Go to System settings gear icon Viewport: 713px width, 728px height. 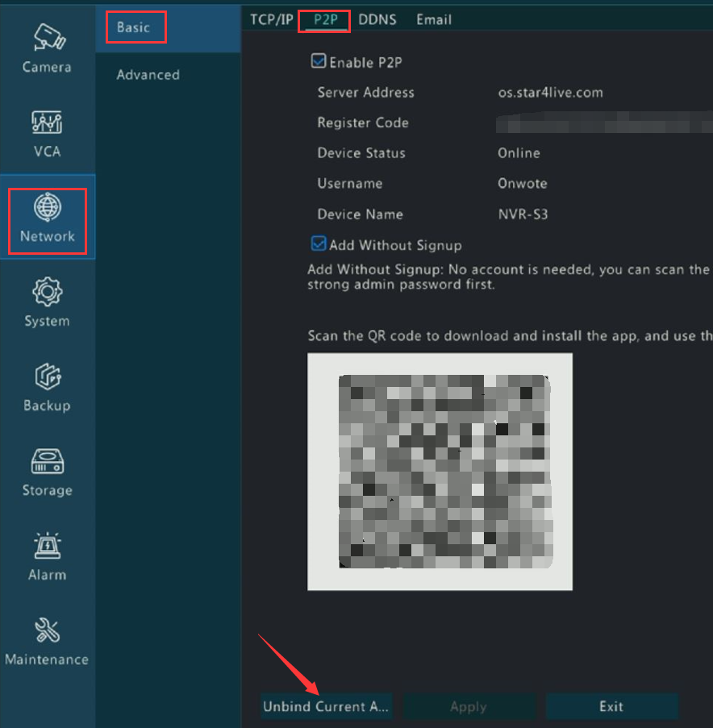47,302
